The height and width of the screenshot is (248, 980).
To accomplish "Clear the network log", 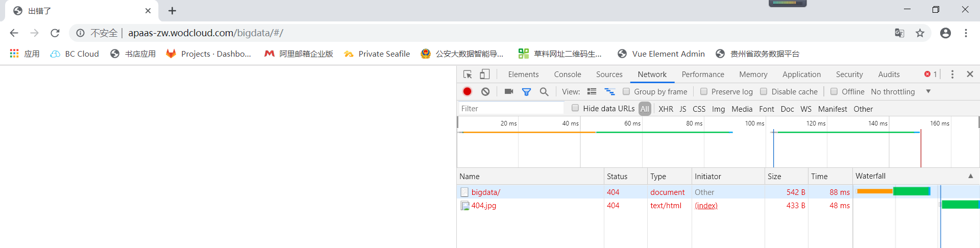I will 485,91.
